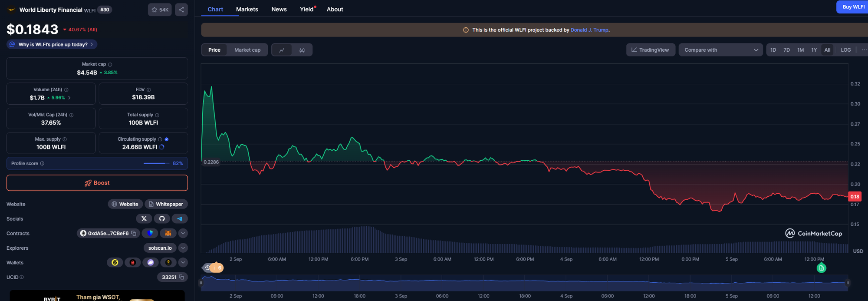
Task: Open the About tab
Action: coord(335,9)
